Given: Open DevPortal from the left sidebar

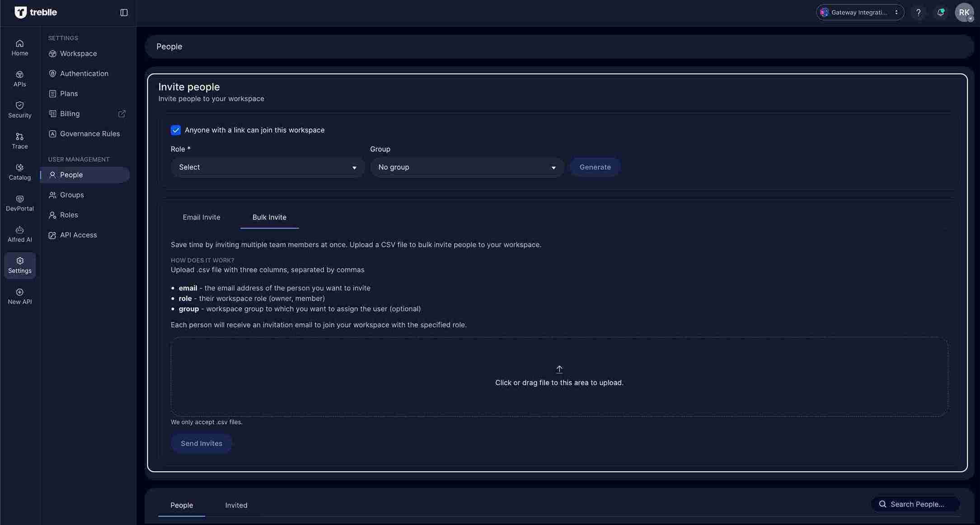Looking at the screenshot, I should [19, 202].
